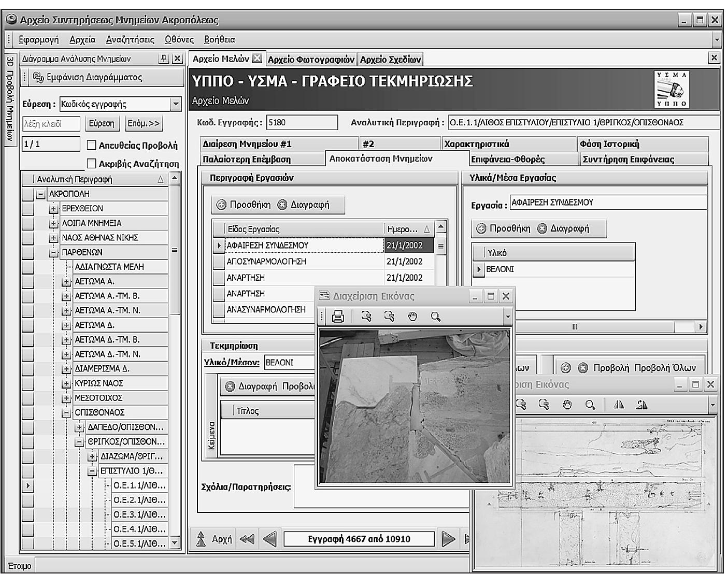The height and width of the screenshot is (574, 728).
Task: Click Προσθήκη under Περιγραφή Εργασιών
Action: [x=244, y=205]
